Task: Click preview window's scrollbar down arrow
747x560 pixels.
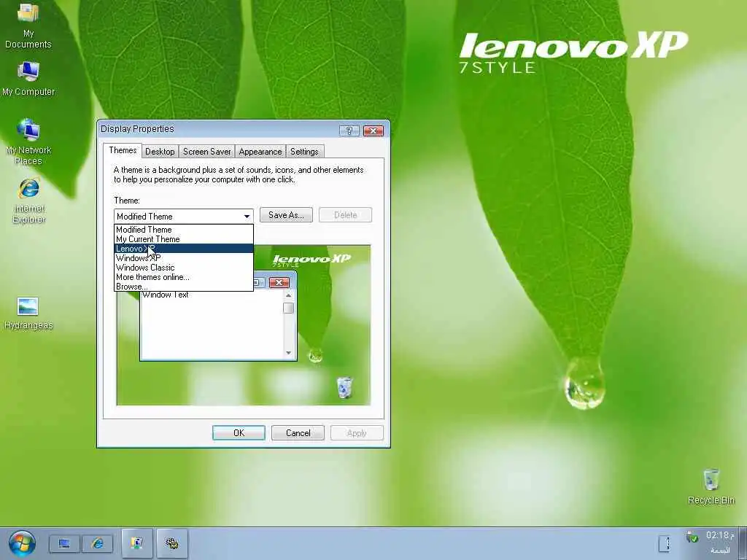Action: pyautogui.click(x=288, y=353)
